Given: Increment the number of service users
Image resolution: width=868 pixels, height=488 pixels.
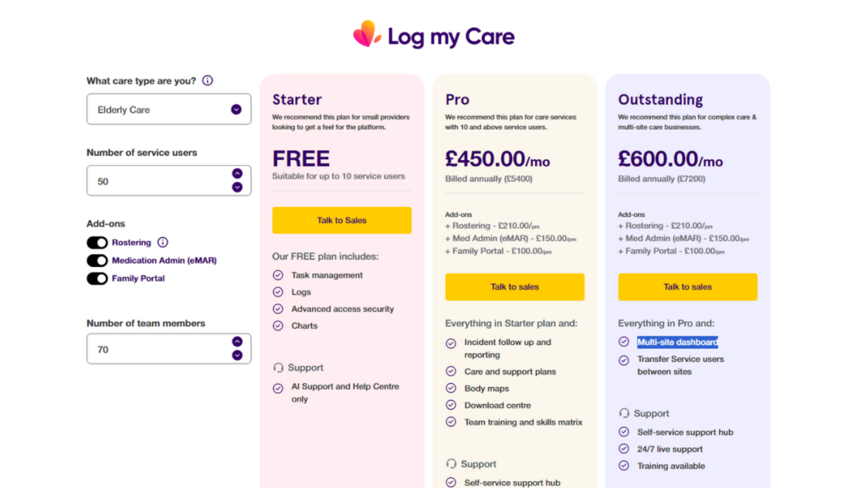Looking at the screenshot, I should coord(236,175).
